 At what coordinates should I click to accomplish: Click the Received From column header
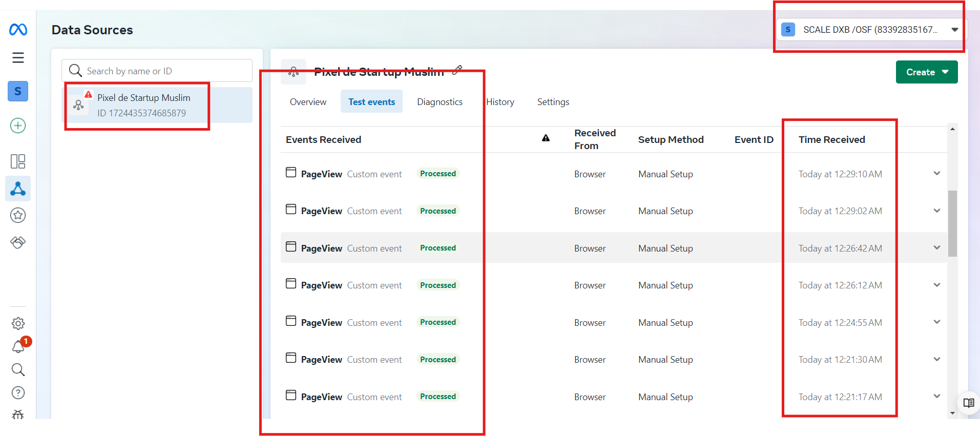(595, 139)
